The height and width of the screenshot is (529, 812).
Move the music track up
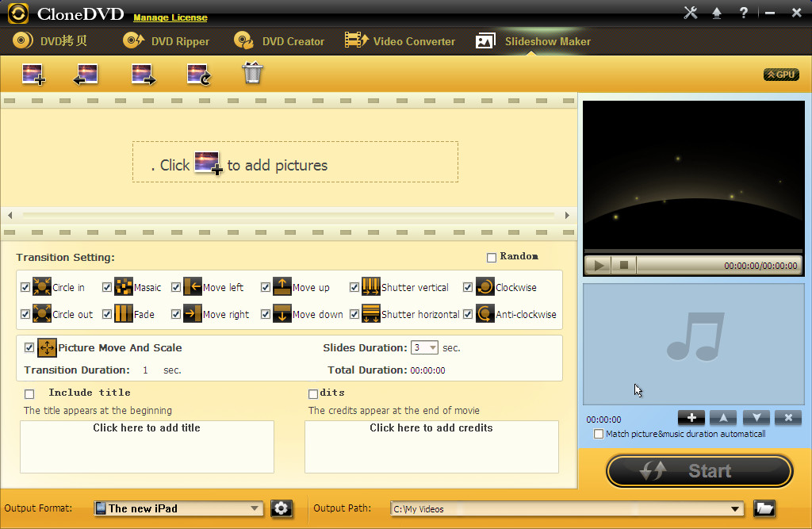(x=723, y=418)
